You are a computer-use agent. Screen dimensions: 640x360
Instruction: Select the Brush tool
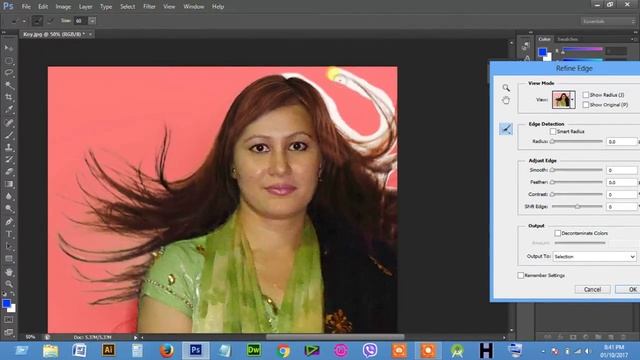coord(9,135)
